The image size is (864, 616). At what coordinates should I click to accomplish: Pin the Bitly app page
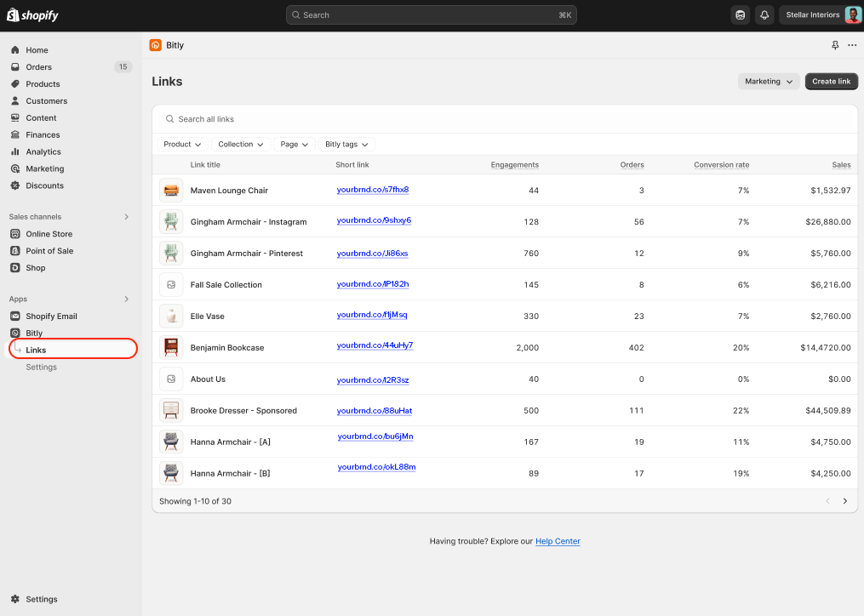coord(834,45)
